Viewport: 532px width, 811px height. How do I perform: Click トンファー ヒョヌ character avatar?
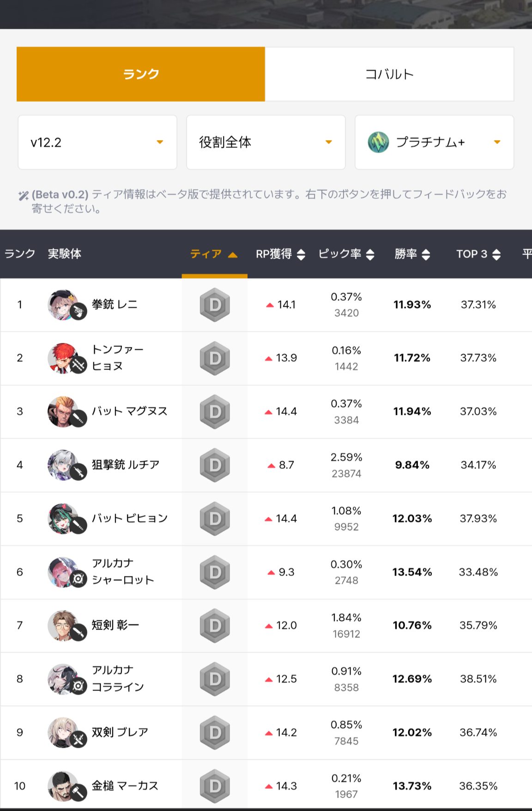pyautogui.click(x=63, y=358)
